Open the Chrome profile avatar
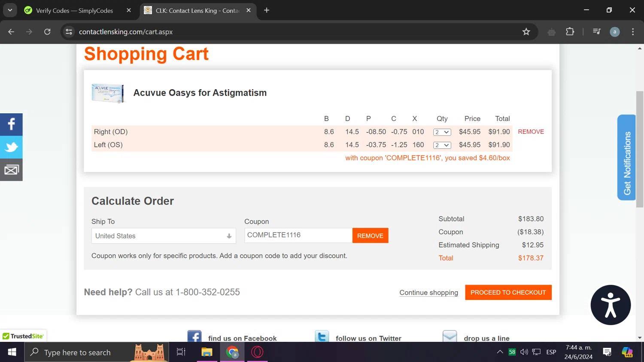 click(x=615, y=32)
